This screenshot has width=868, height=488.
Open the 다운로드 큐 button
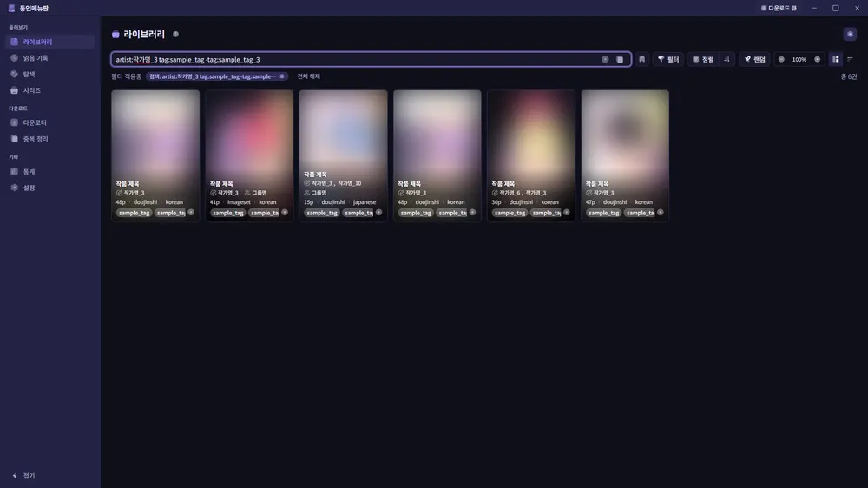(x=779, y=9)
